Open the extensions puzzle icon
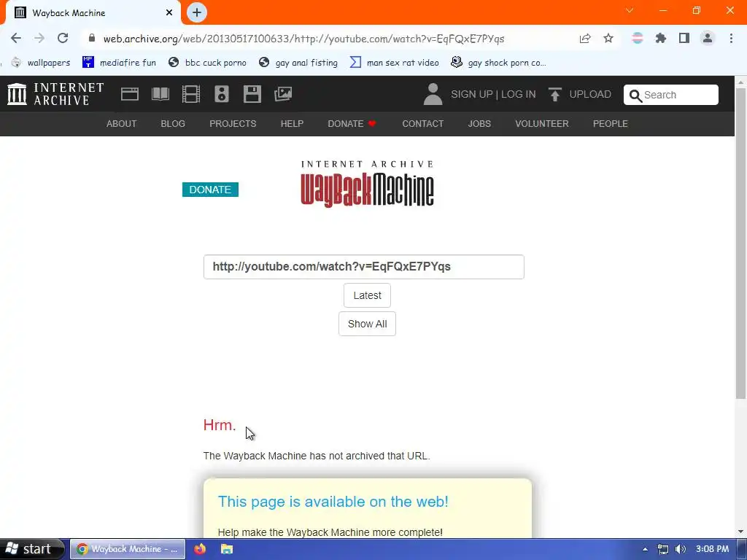747x560 pixels. [x=661, y=39]
